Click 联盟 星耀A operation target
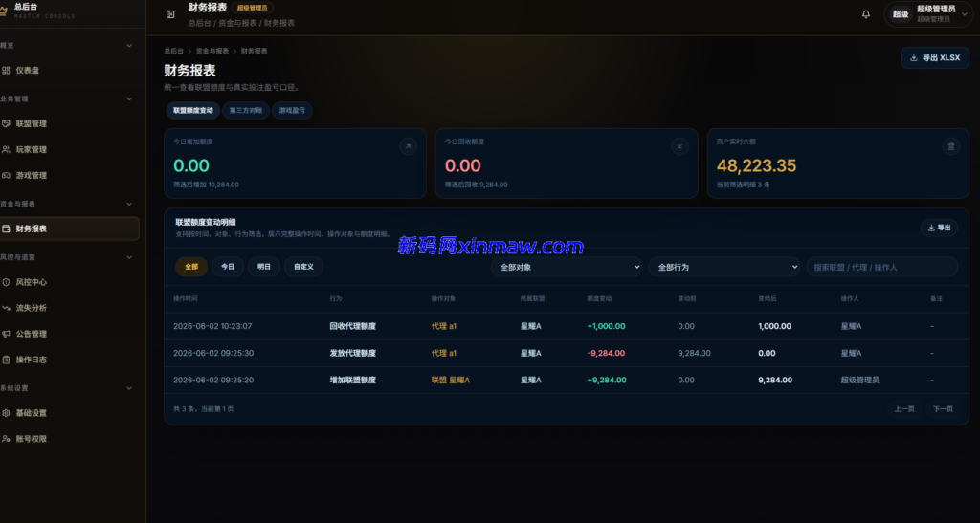Image resolution: width=980 pixels, height=523 pixels. click(x=451, y=381)
